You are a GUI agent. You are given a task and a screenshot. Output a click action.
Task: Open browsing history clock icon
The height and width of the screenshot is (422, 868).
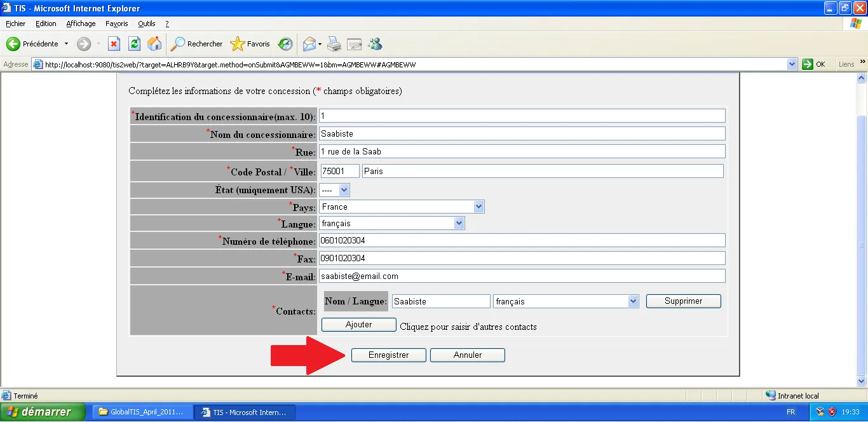[286, 44]
